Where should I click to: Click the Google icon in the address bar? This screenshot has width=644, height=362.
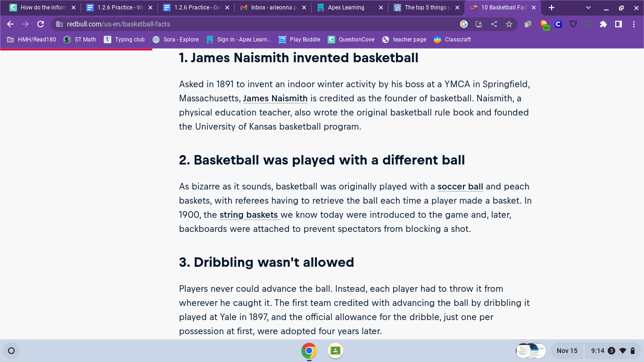464,24
